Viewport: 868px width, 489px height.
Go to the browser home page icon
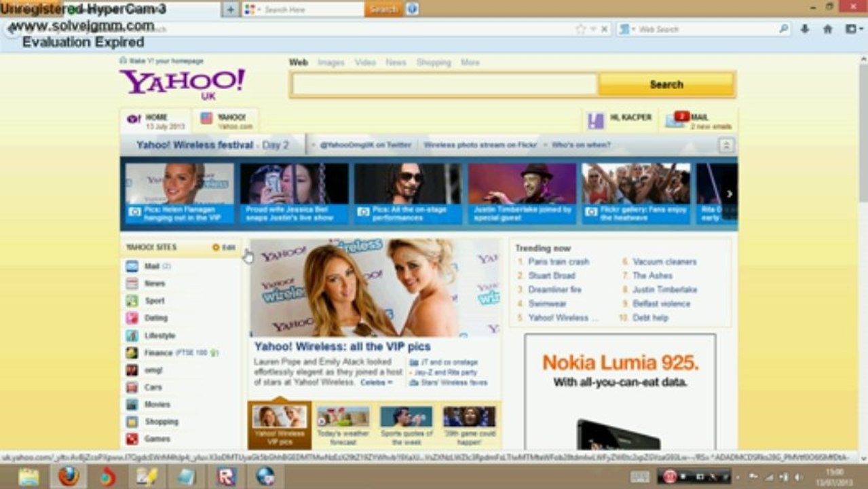coord(827,29)
